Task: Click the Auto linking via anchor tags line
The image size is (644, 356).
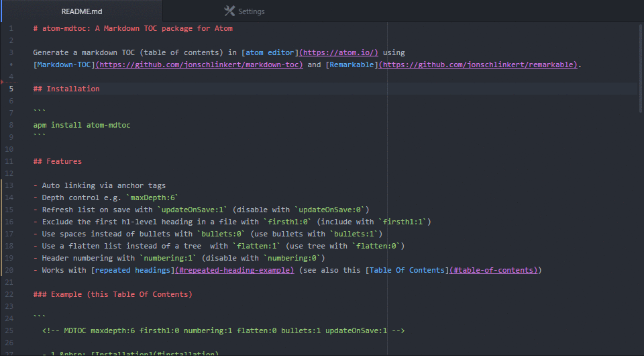Action: click(x=99, y=185)
